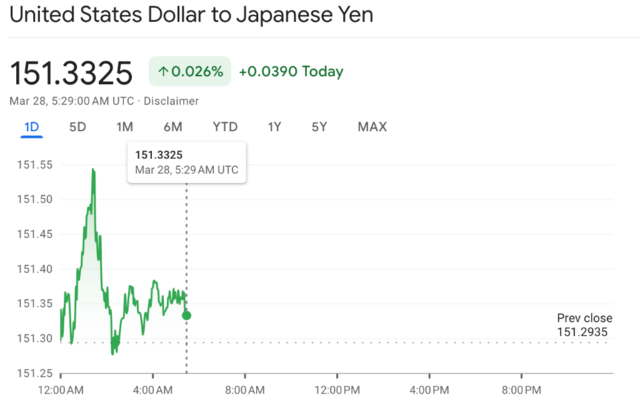Show the 1M chart range
The height and width of the screenshot is (416, 640).
[124, 127]
